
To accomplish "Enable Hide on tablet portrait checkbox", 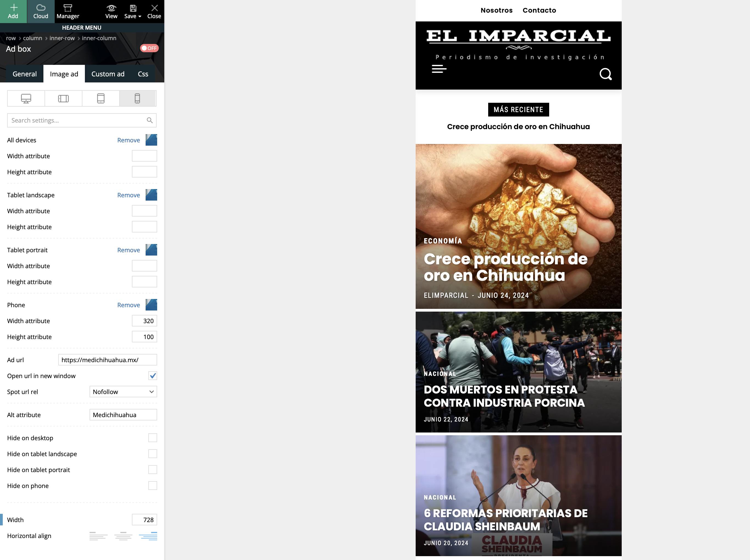I will click(153, 470).
